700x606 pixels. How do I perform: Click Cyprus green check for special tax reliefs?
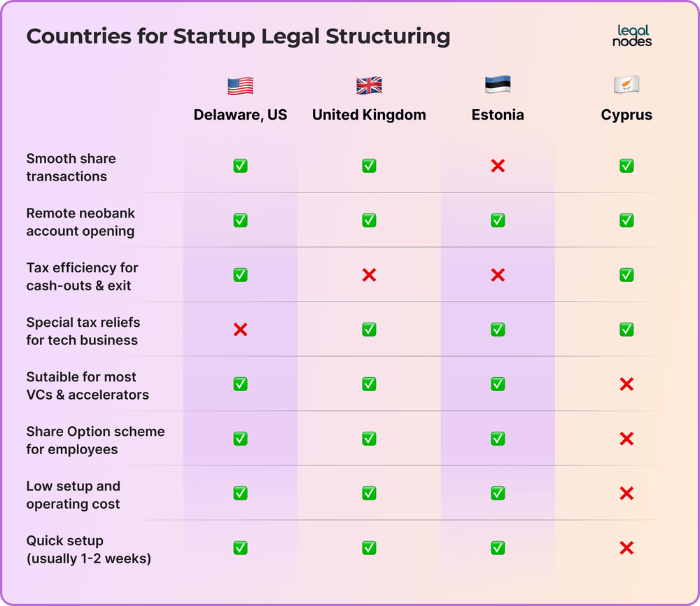click(x=626, y=330)
